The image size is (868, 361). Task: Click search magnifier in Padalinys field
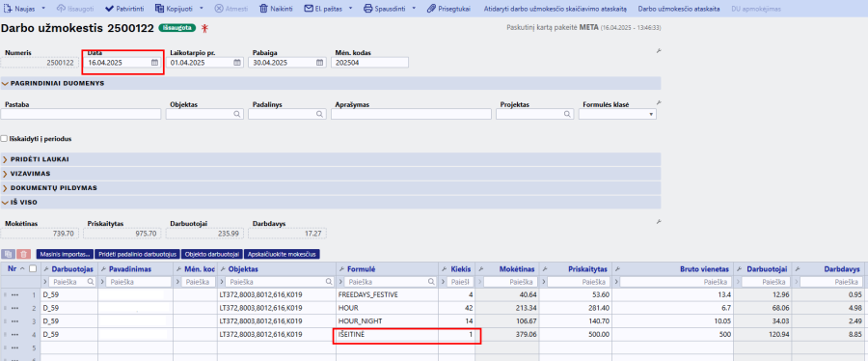coord(319,114)
